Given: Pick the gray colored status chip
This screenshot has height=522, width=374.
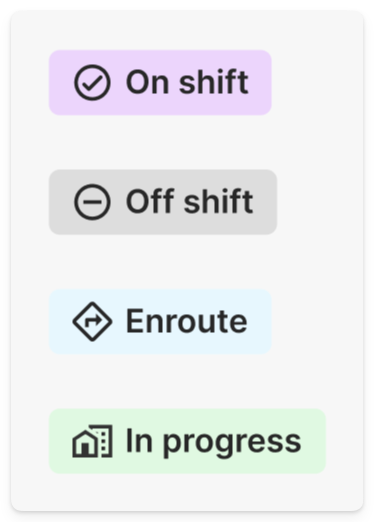Looking at the screenshot, I should 163,202.
